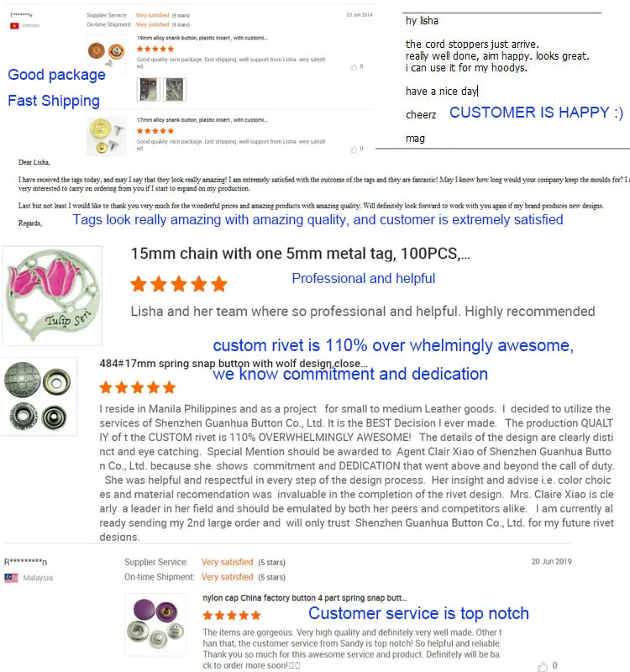Open the nylon cap China factory button link

click(304, 597)
